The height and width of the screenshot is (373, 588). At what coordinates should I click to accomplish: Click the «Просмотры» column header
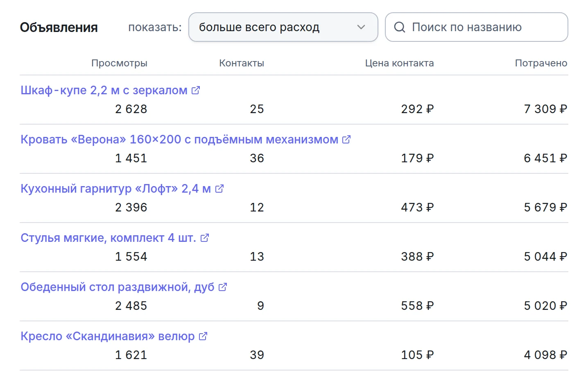(119, 63)
